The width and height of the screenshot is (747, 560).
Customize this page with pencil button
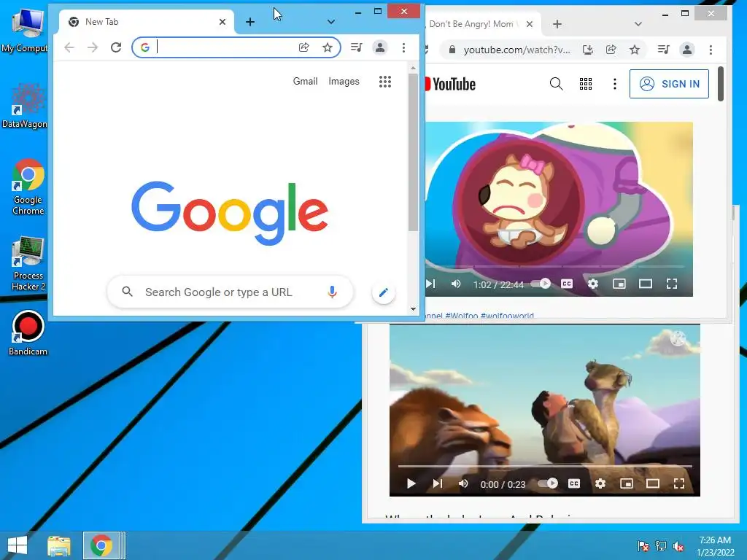[384, 292]
